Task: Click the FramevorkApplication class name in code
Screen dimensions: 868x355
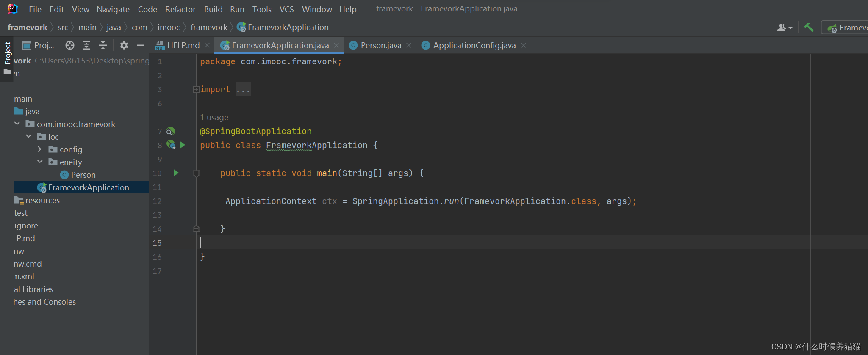Action: point(317,145)
